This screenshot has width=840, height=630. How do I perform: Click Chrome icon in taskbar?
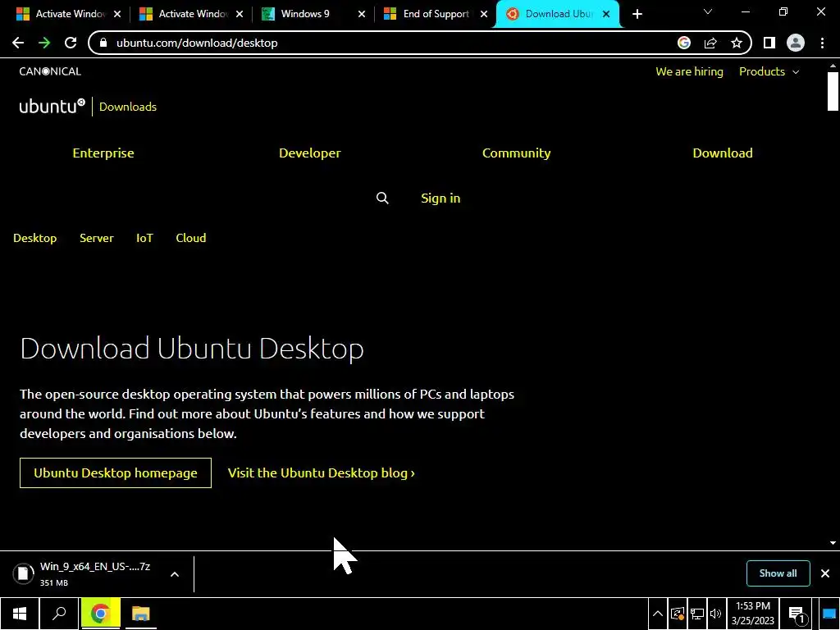click(x=100, y=614)
